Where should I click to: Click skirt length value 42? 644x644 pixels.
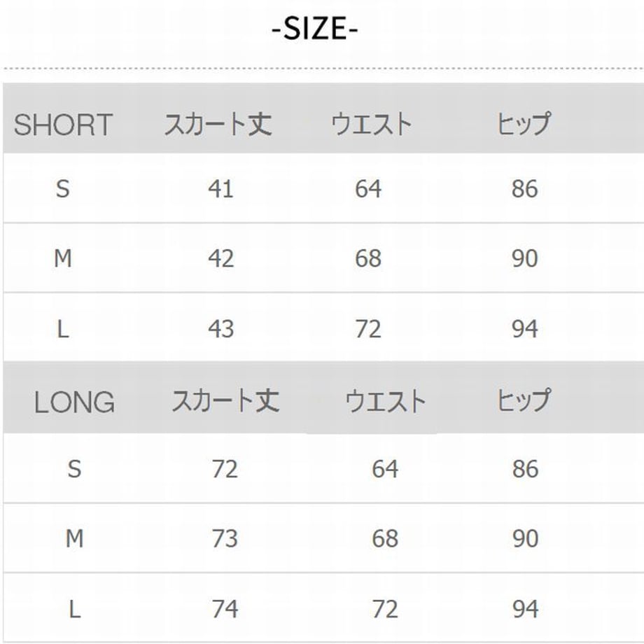tap(221, 259)
